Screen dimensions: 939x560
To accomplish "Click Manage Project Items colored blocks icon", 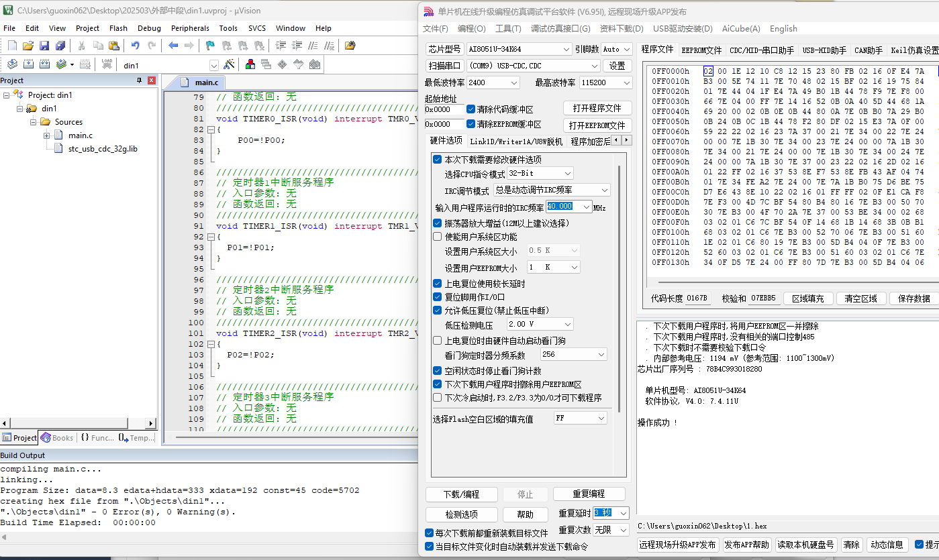I will click(250, 64).
